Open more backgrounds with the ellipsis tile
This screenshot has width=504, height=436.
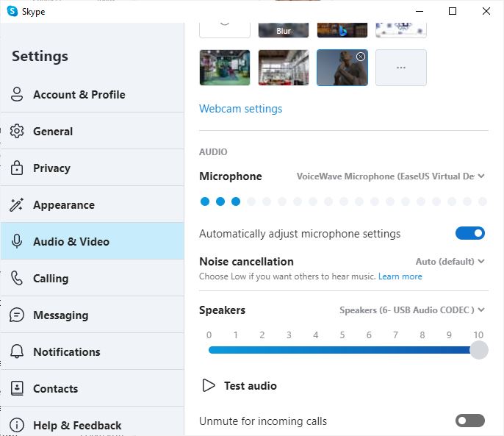(401, 68)
